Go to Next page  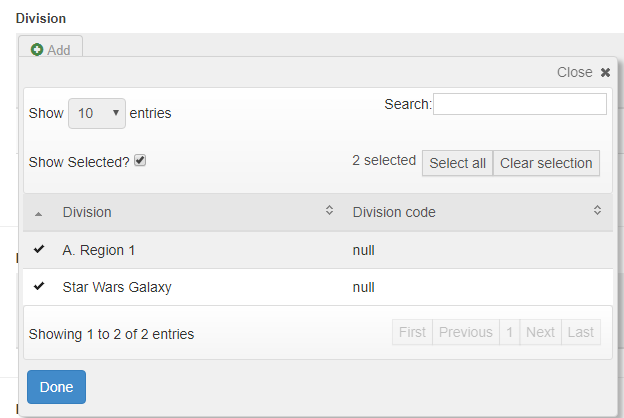point(540,332)
